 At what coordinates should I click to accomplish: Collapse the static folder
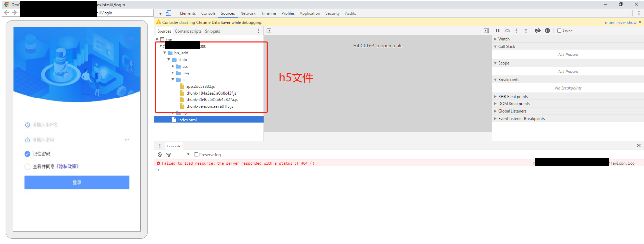point(169,59)
